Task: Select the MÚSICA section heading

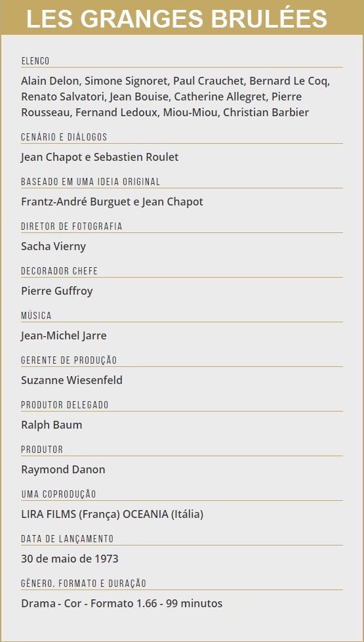Action: click(37, 316)
